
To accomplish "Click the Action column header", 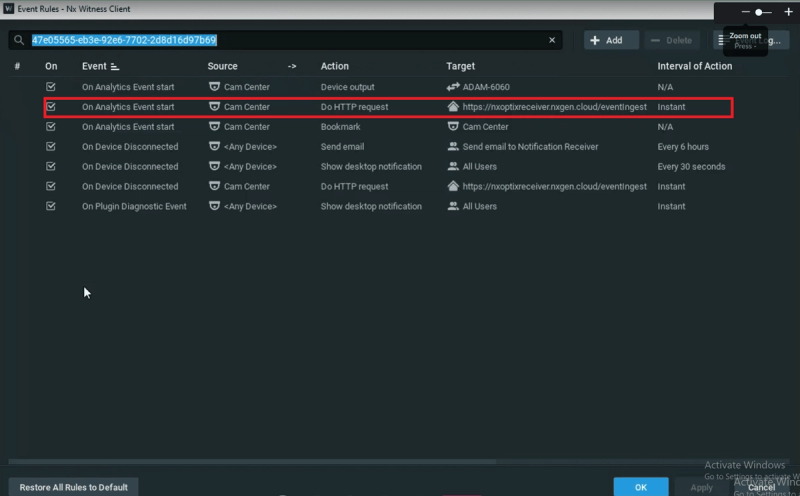I will click(335, 66).
